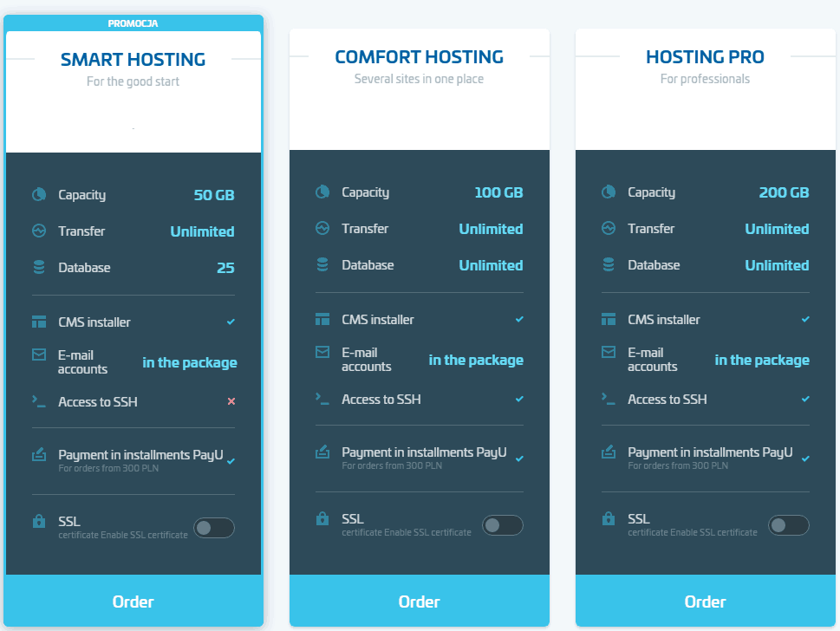Click the COMFORT HOSTING plan title
Viewport: 840px width, 631px height.
click(x=419, y=57)
